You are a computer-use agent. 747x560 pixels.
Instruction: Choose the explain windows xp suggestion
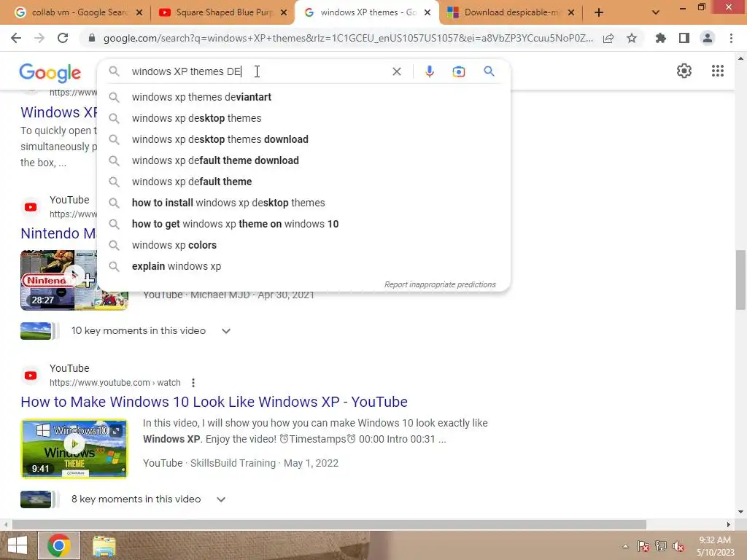[x=304, y=266]
